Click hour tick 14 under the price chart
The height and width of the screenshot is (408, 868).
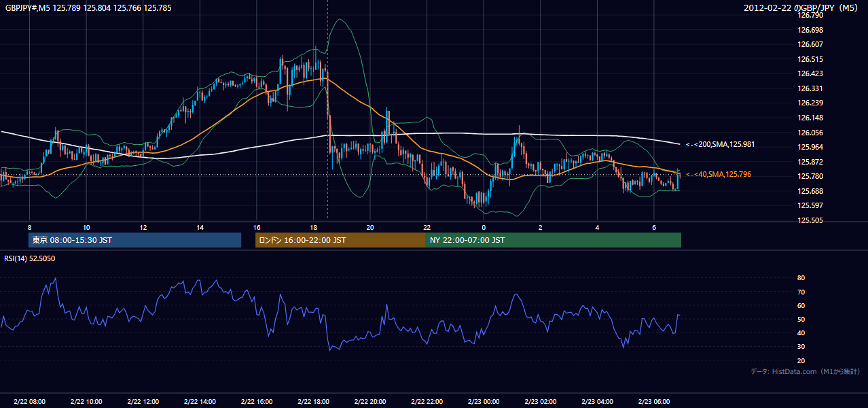200,227
